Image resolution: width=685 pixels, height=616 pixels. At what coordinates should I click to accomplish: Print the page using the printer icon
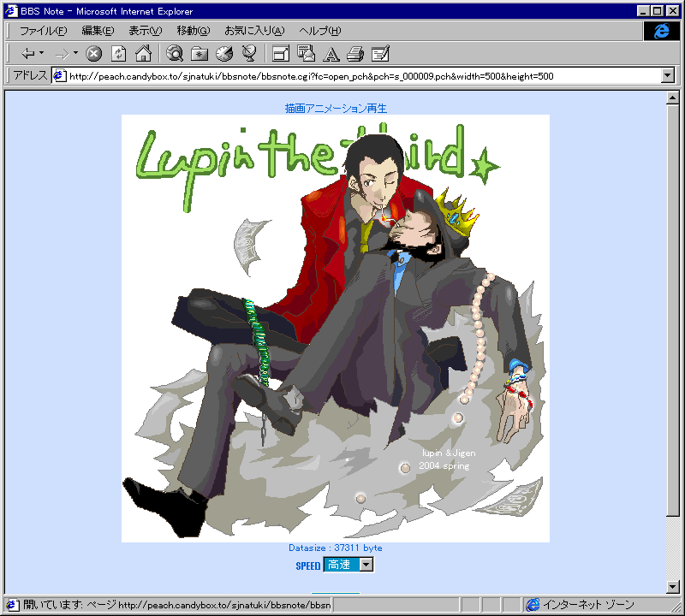355,54
